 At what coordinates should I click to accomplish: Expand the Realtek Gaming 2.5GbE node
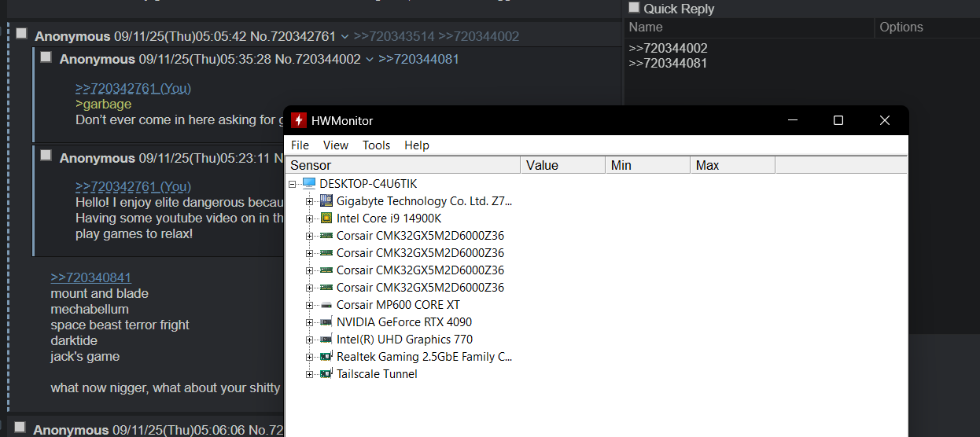point(310,357)
